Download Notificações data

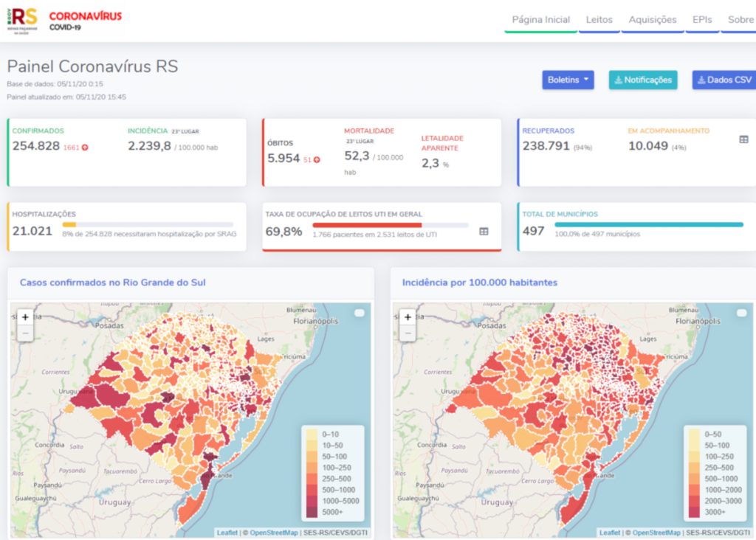click(642, 80)
